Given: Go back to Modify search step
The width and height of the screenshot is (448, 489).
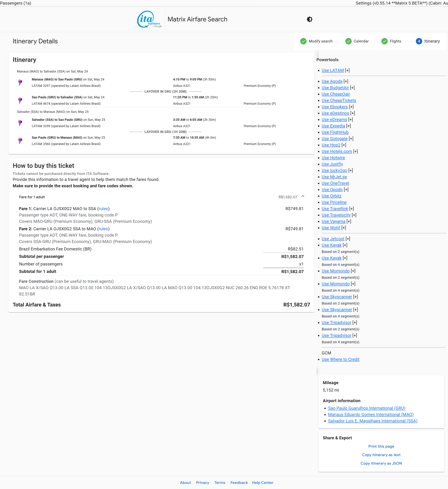Looking at the screenshot, I should pos(320,41).
